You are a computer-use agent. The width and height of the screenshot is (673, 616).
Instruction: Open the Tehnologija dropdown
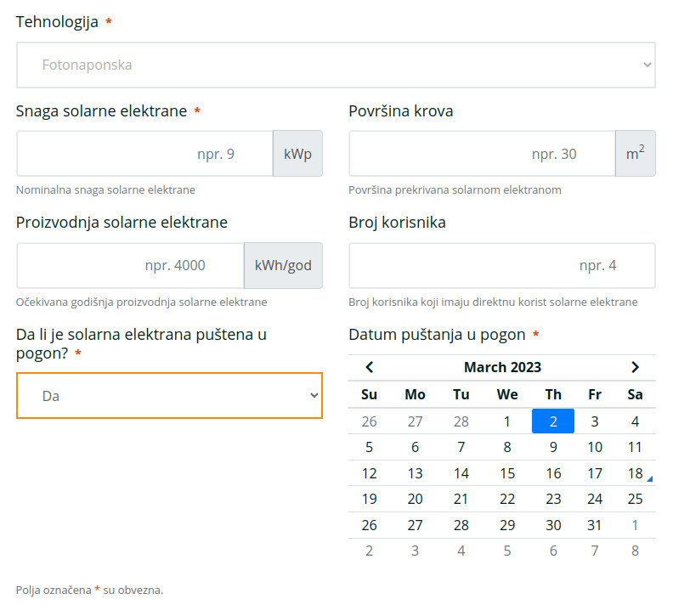coord(336,65)
